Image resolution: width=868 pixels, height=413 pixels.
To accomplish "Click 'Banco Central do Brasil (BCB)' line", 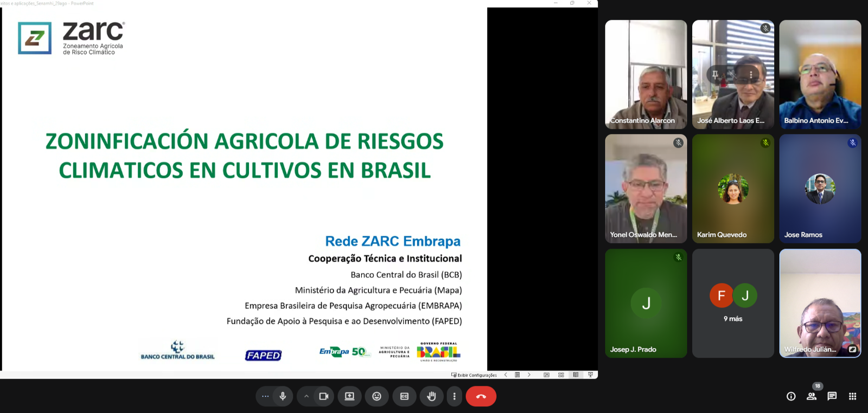I will tap(406, 275).
